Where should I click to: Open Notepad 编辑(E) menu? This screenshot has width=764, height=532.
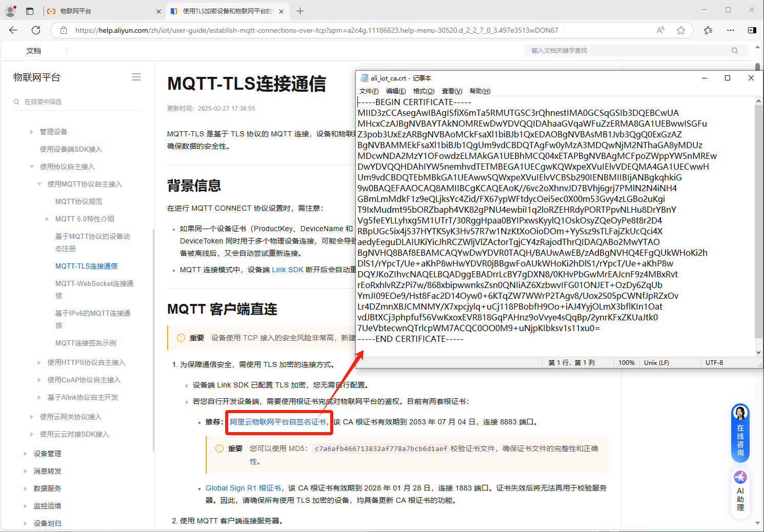click(x=396, y=91)
